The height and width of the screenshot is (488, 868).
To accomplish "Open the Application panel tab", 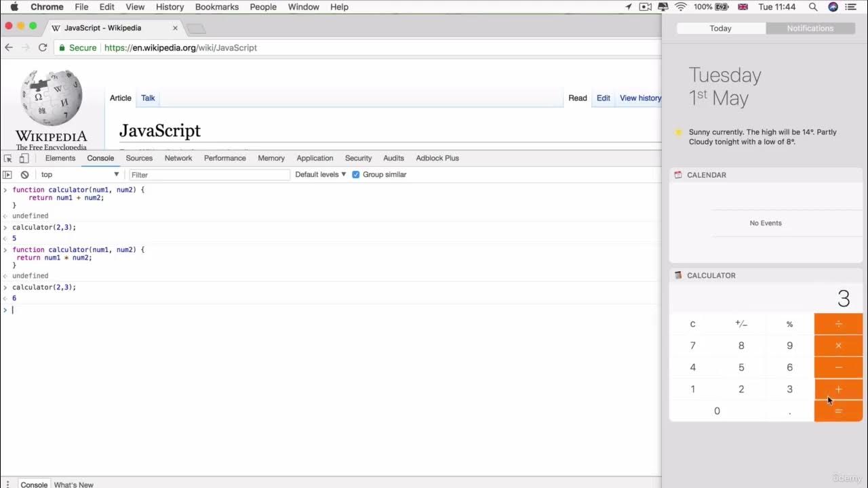I will [315, 158].
